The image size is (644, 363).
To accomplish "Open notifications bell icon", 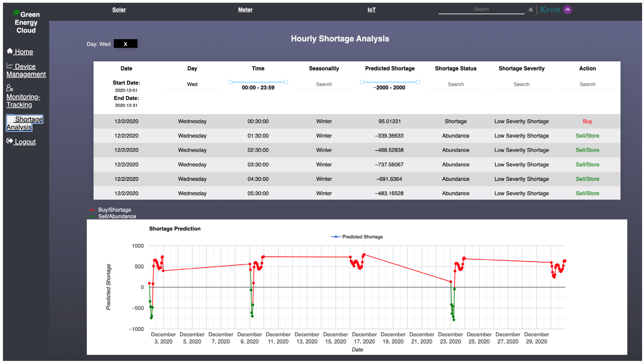I will [530, 10].
